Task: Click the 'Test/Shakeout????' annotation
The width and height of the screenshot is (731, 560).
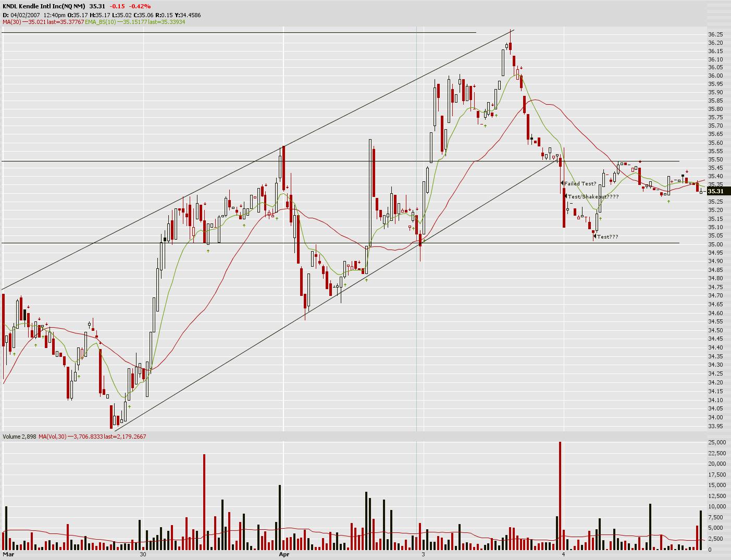Action: tap(593, 197)
